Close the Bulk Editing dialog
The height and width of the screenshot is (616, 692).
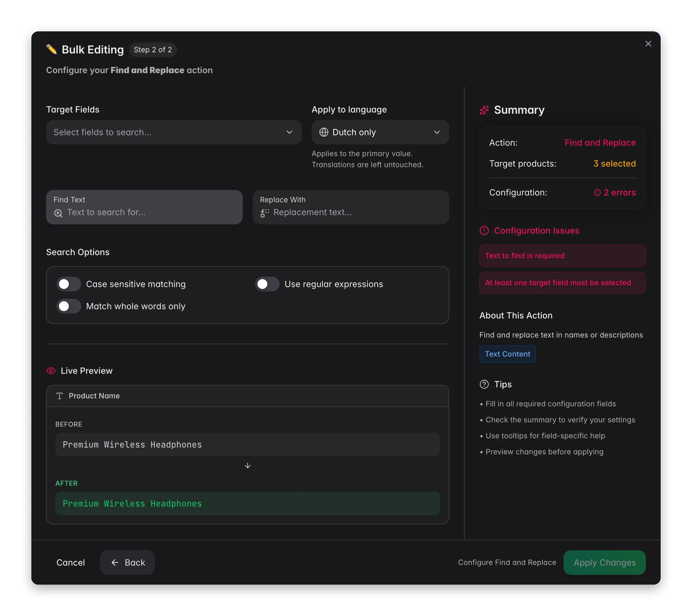pyautogui.click(x=648, y=44)
